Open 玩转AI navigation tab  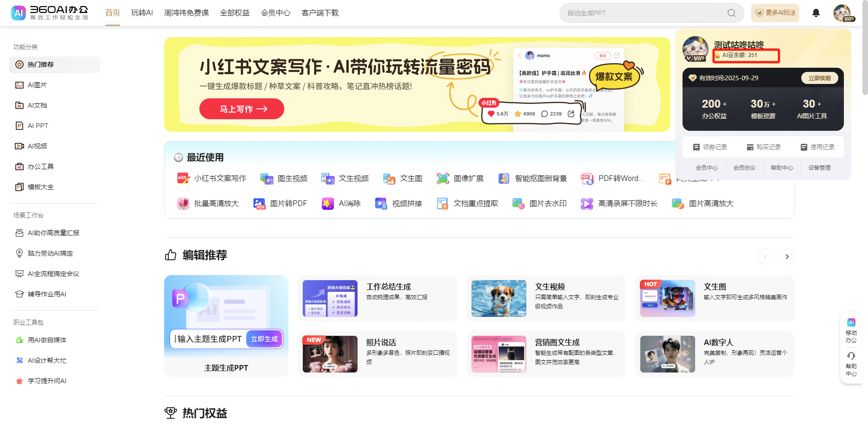(x=142, y=13)
